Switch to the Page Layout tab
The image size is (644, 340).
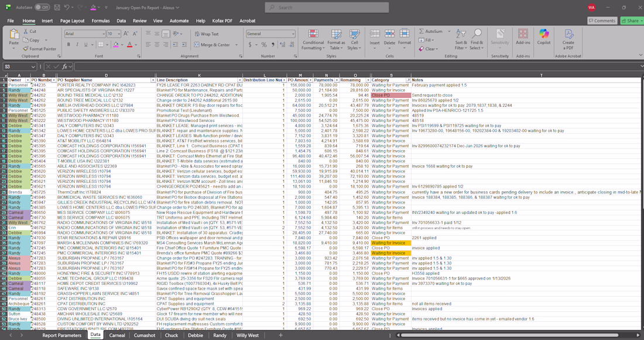coord(72,21)
